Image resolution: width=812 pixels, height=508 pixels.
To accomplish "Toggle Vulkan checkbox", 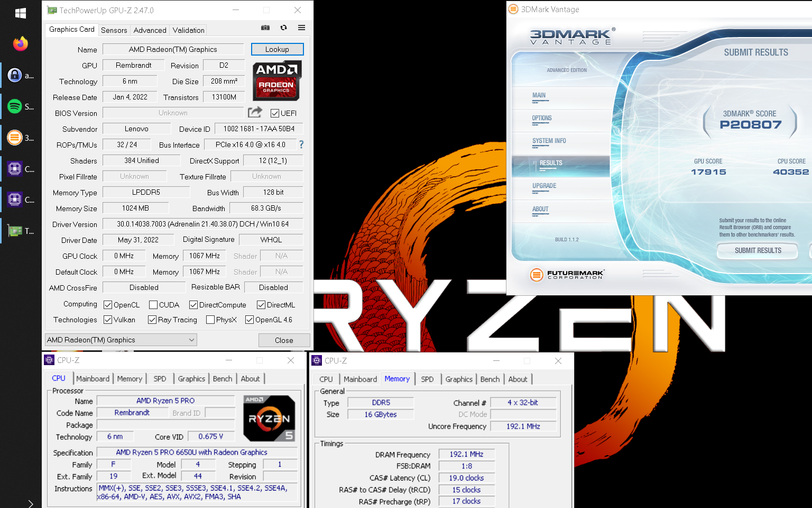I will [108, 320].
